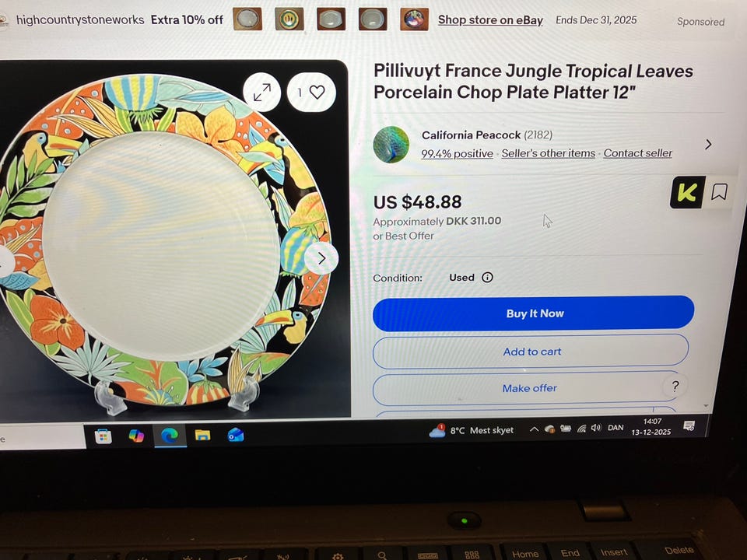Add item to watchlist with heart icon

pos(311,92)
